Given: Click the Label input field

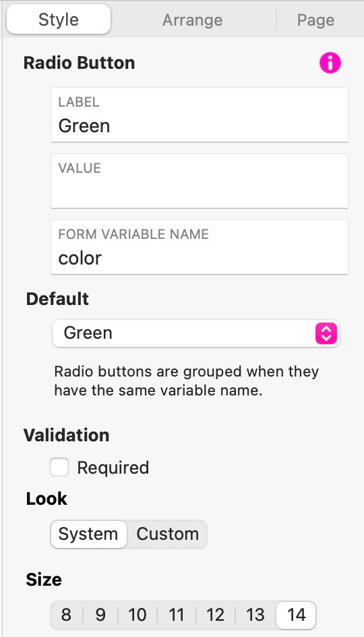Looking at the screenshot, I should pos(200,115).
